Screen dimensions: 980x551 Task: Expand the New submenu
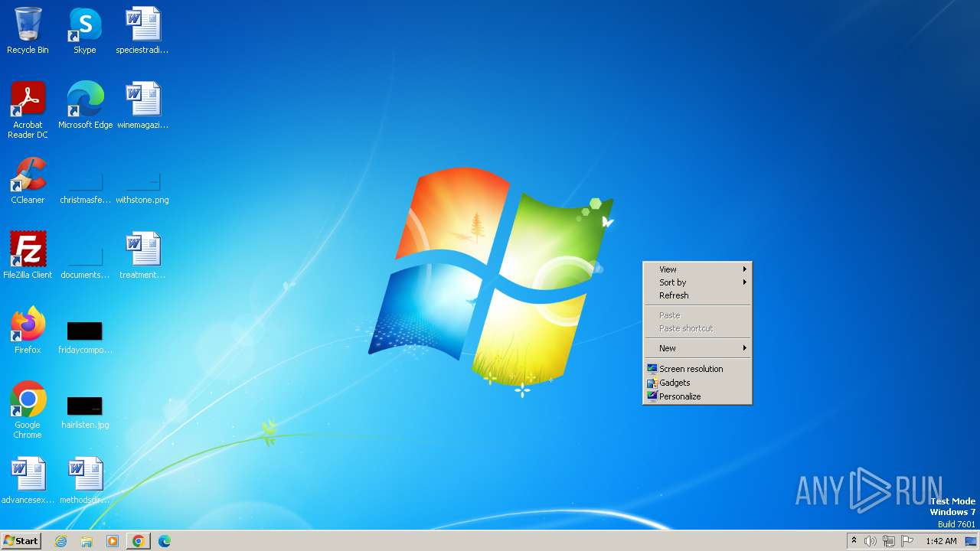(x=697, y=348)
